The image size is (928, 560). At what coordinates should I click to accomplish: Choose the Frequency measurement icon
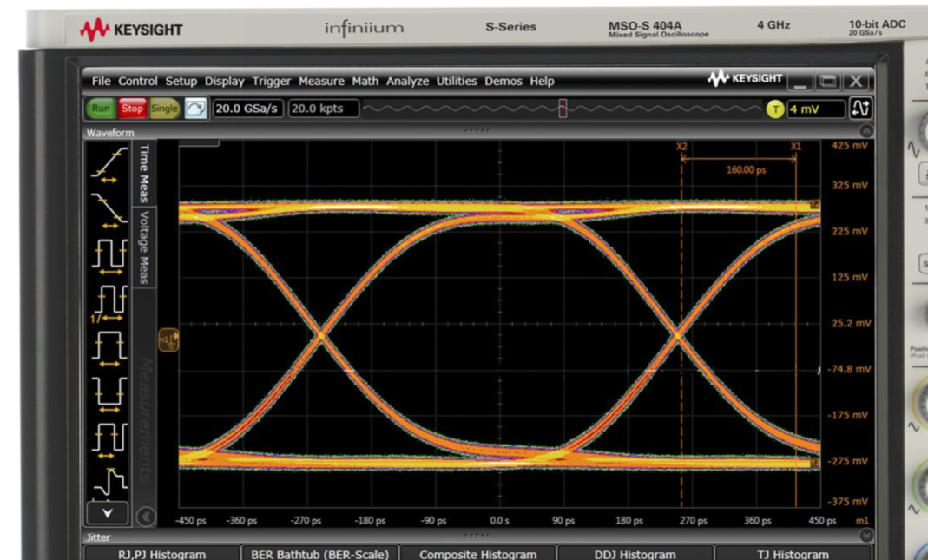(109, 301)
